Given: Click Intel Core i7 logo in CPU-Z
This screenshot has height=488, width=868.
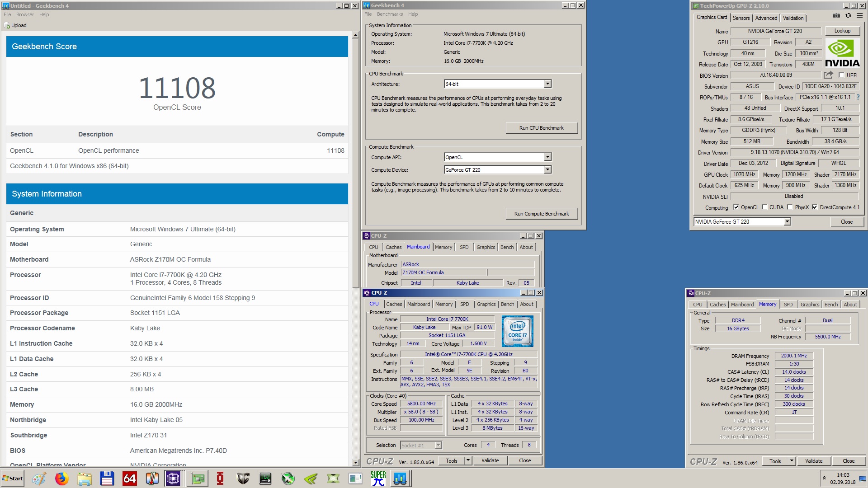Looking at the screenshot, I should [517, 331].
